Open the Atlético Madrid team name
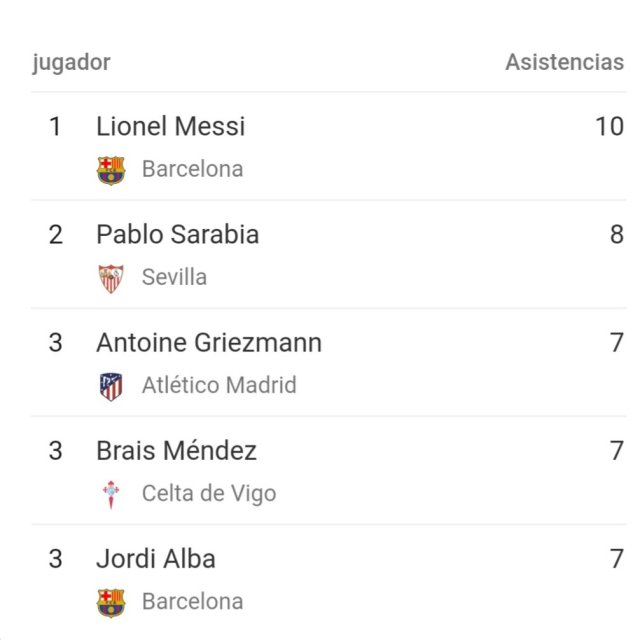The width and height of the screenshot is (640, 640). tap(219, 385)
